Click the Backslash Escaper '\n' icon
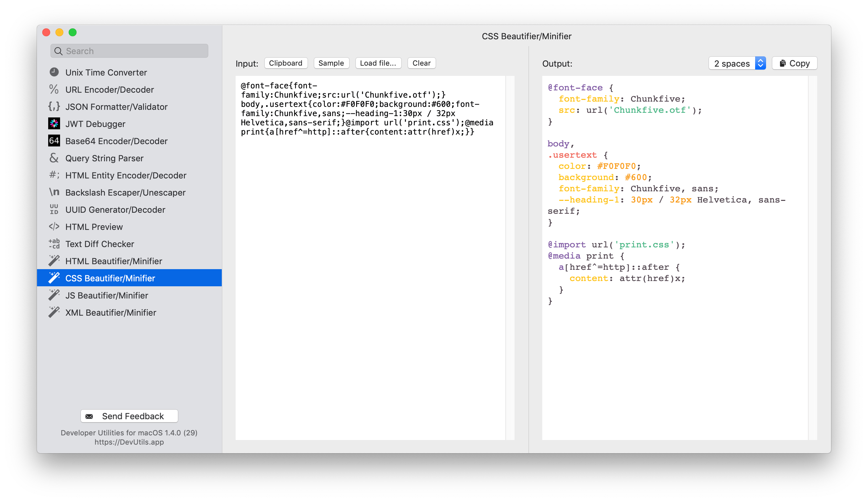Image resolution: width=868 pixels, height=502 pixels. click(x=54, y=192)
